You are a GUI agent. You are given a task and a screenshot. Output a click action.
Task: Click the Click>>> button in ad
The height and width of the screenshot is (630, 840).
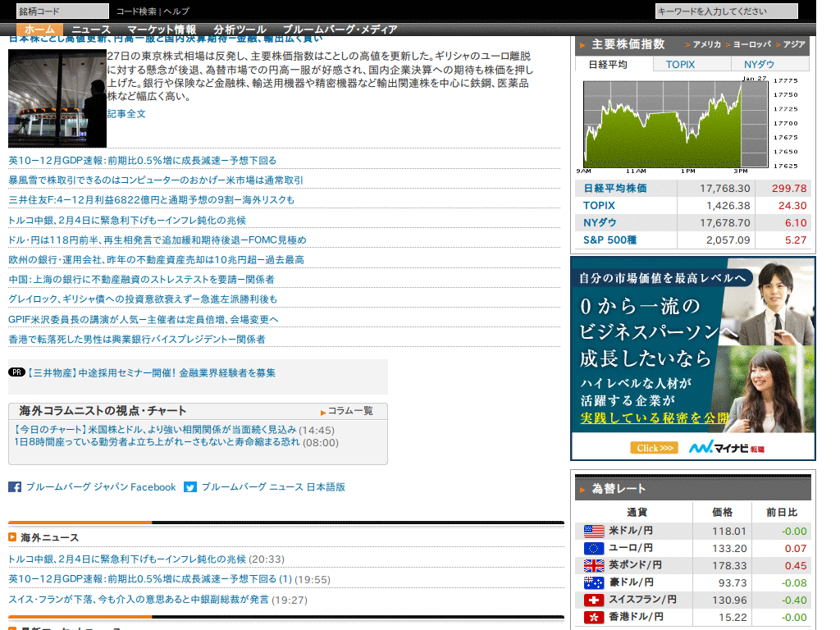pyautogui.click(x=654, y=448)
